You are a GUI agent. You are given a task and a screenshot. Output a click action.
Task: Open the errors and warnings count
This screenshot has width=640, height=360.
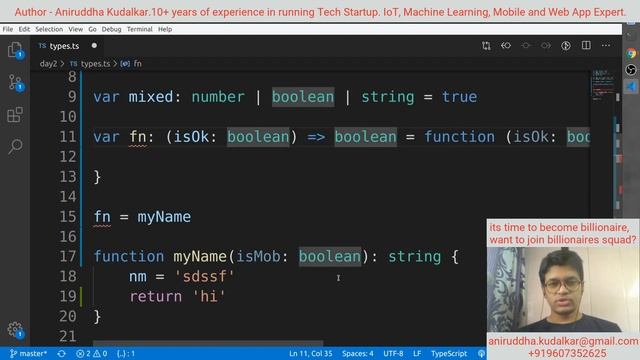pos(91,353)
